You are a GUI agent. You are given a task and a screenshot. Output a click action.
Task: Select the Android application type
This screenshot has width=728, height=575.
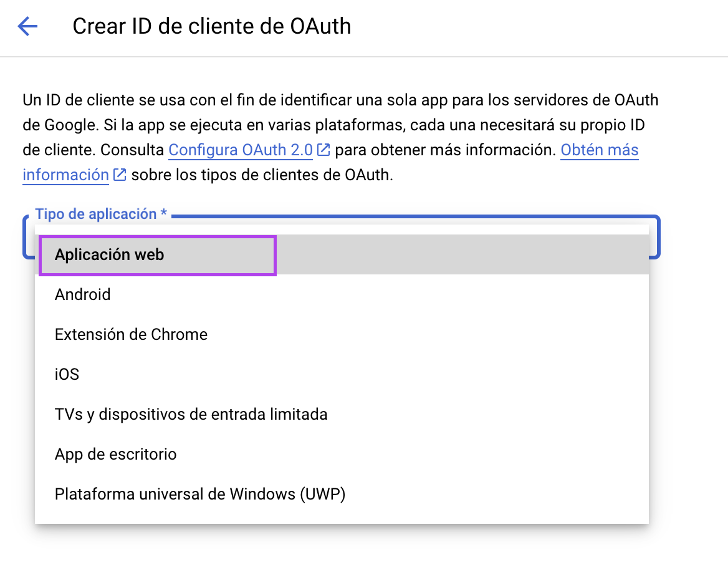coord(83,294)
